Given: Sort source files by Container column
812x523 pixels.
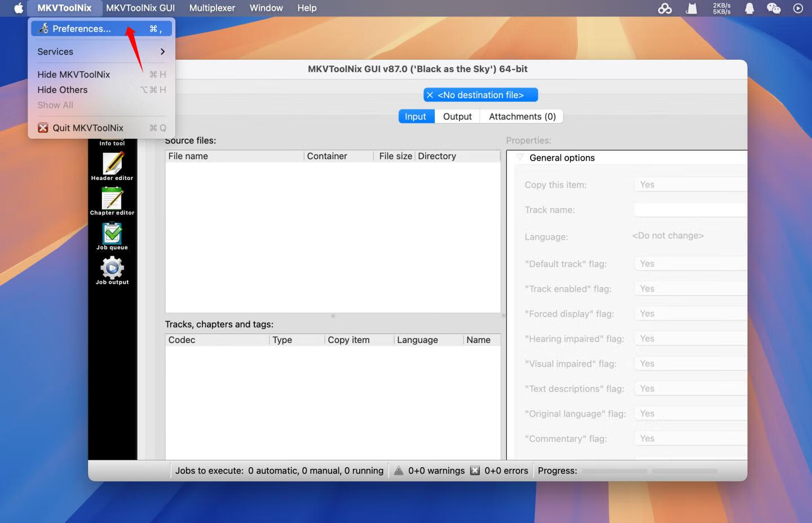Looking at the screenshot, I should 339,156.
